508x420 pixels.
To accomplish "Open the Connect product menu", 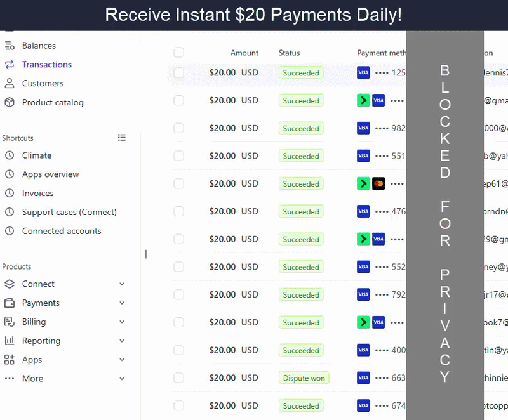I will tap(38, 284).
